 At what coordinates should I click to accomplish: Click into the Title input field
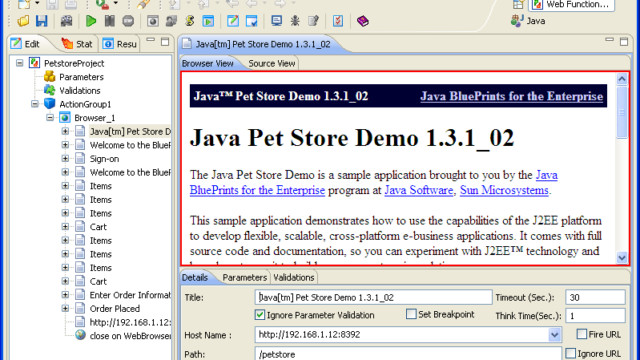[x=373, y=297]
